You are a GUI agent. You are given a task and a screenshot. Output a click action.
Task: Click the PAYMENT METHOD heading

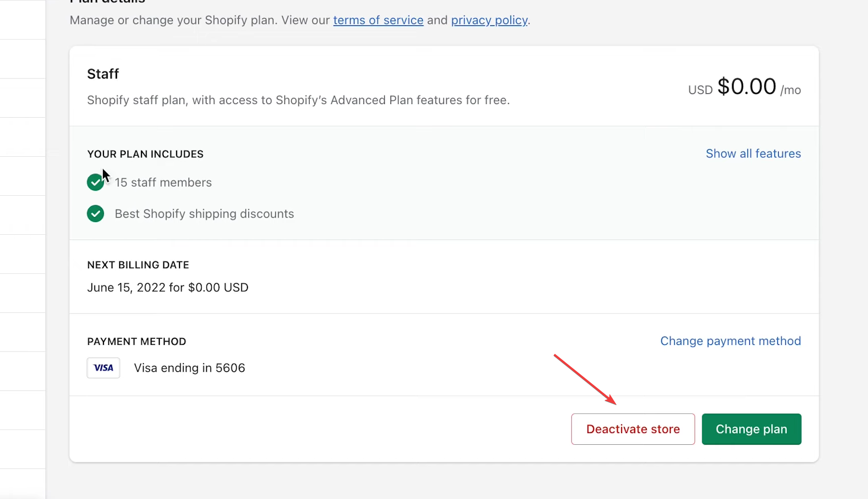[x=136, y=342]
